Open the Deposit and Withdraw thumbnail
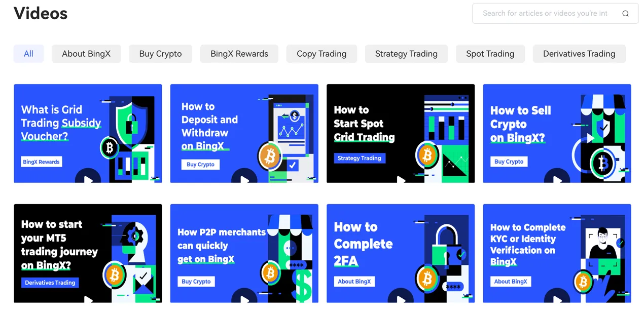Viewport: 644px width, 315px height. tap(244, 133)
